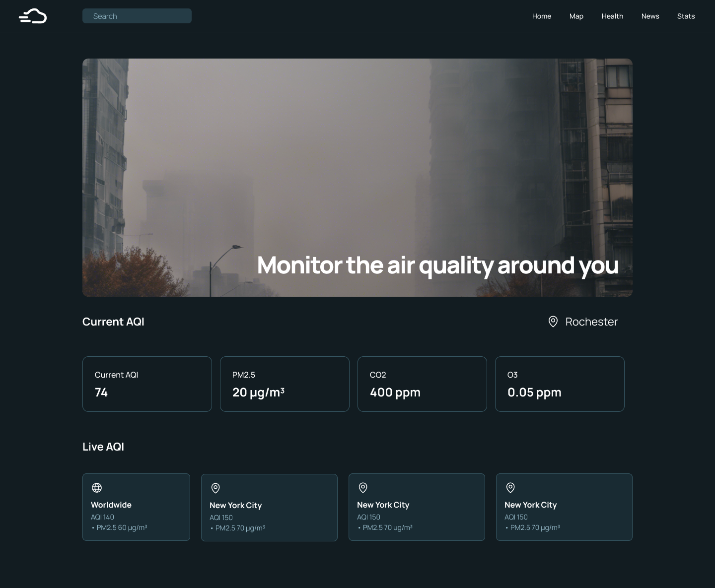This screenshot has height=588, width=715.
Task: Open the News navigation link
Action: coord(650,16)
